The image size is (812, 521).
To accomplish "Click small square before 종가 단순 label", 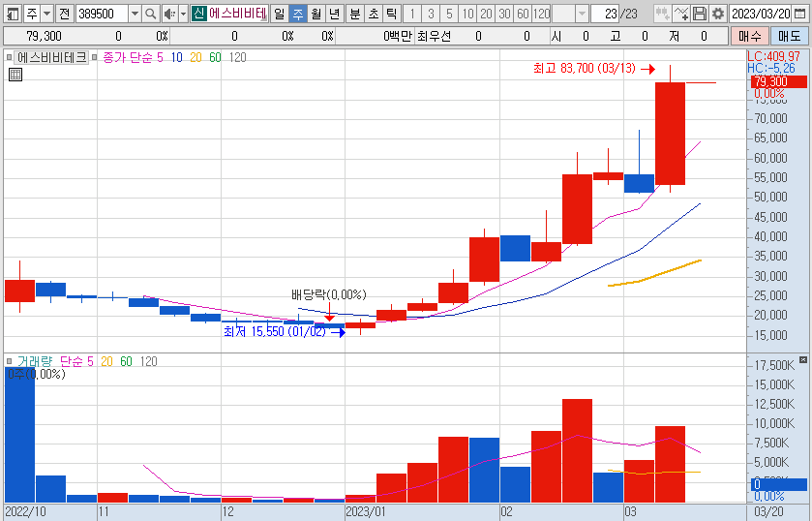I will (x=94, y=57).
